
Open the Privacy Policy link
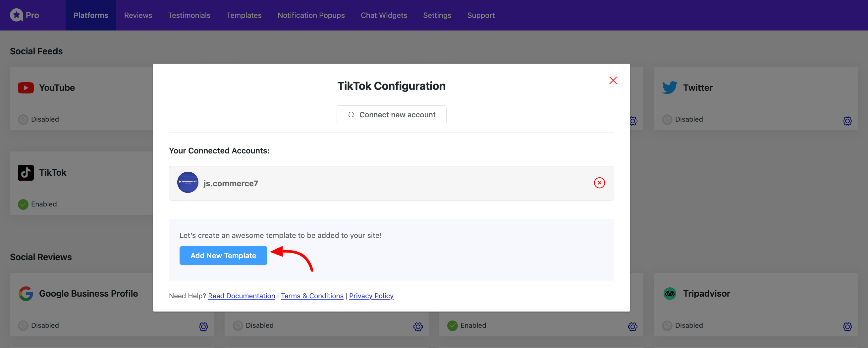point(371,296)
